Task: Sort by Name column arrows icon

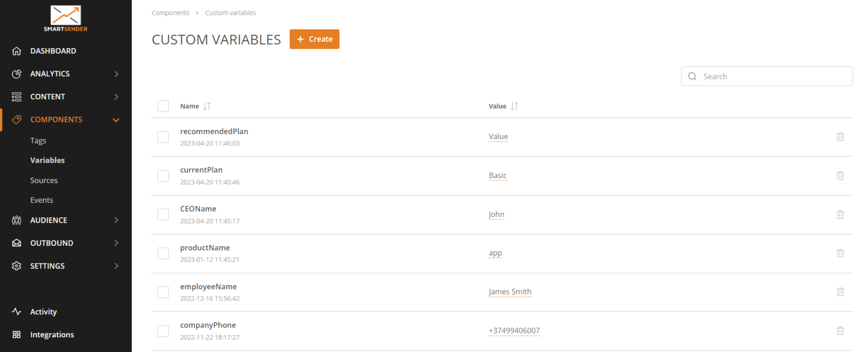Action: point(207,106)
